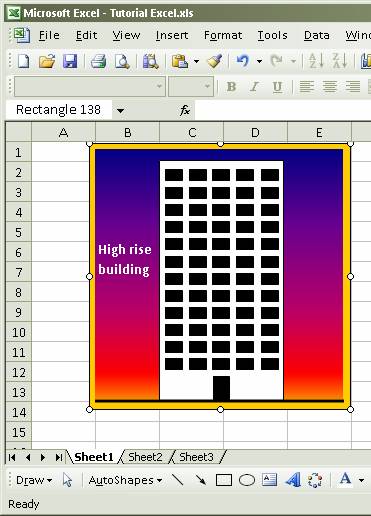Toggle Bold formatting
Image resolution: width=371 pixels, height=516 pixels.
231,87
